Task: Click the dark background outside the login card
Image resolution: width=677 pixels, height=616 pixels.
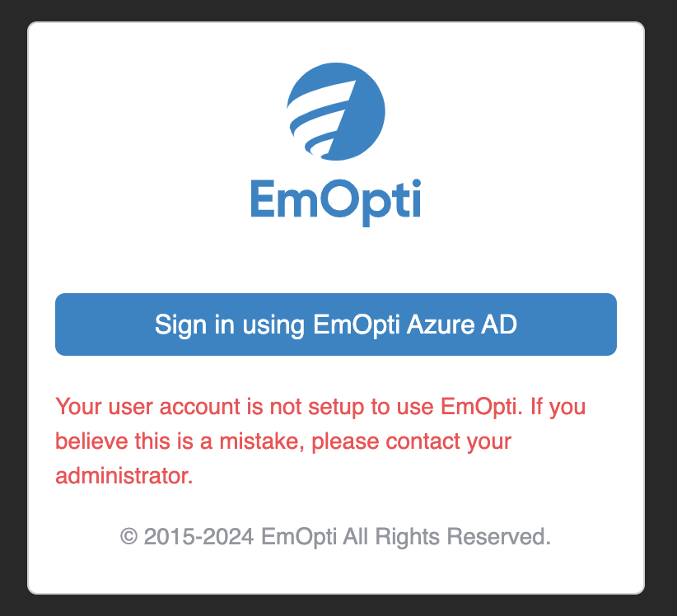Action: click(x=13, y=302)
